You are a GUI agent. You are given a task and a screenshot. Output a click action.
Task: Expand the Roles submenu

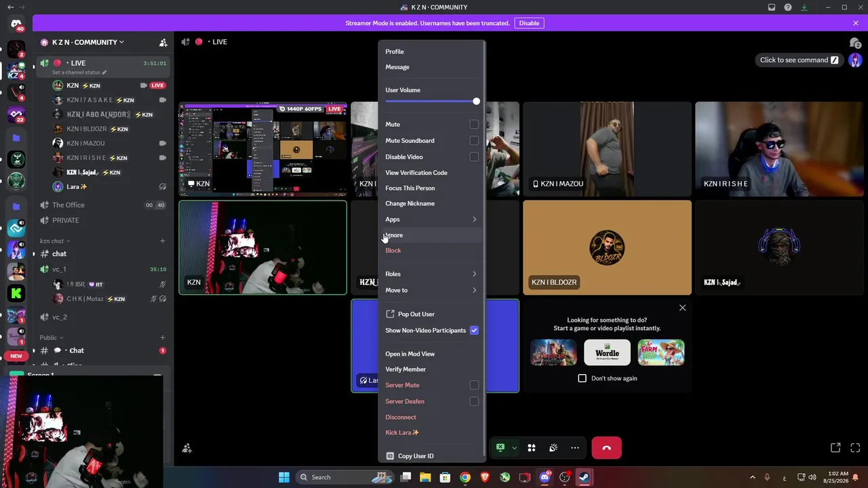pyautogui.click(x=431, y=274)
